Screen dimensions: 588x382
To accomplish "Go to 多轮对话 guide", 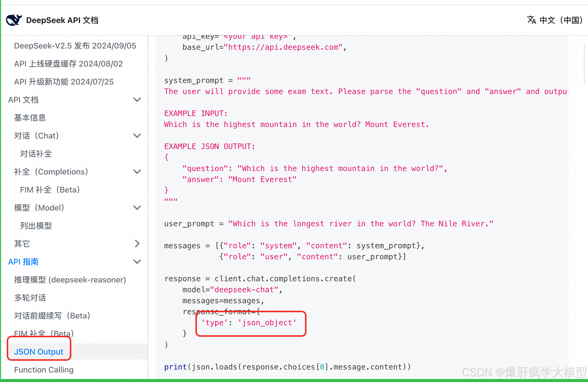I will 30,298.
